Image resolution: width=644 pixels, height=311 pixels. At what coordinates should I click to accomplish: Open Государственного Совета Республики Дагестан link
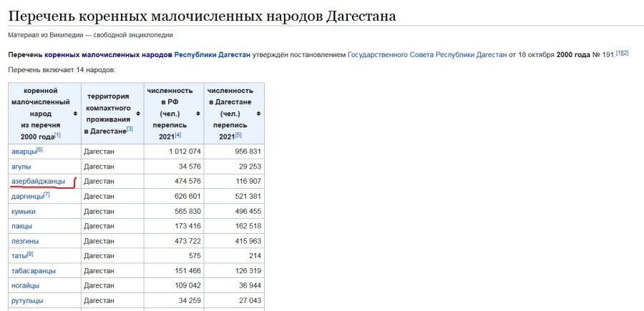point(427,54)
